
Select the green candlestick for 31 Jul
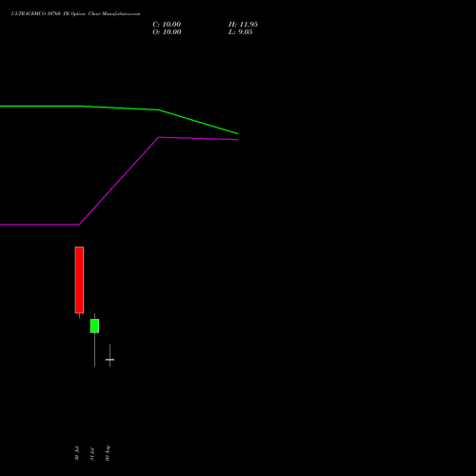[94, 326]
